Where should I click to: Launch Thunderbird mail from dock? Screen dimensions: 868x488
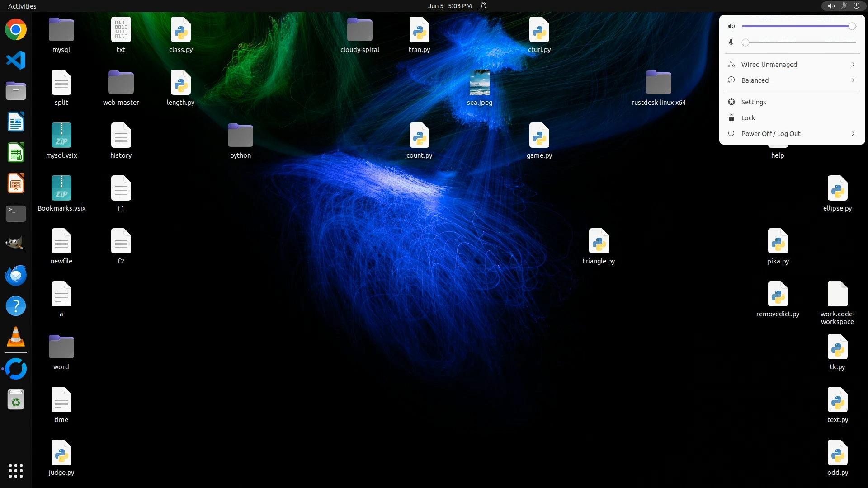(x=16, y=275)
